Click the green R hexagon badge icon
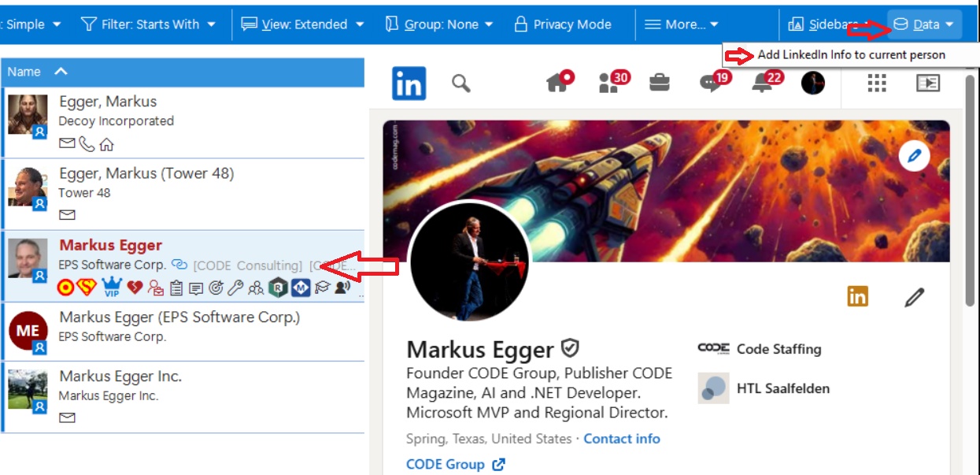The width and height of the screenshot is (980, 475). 278,288
